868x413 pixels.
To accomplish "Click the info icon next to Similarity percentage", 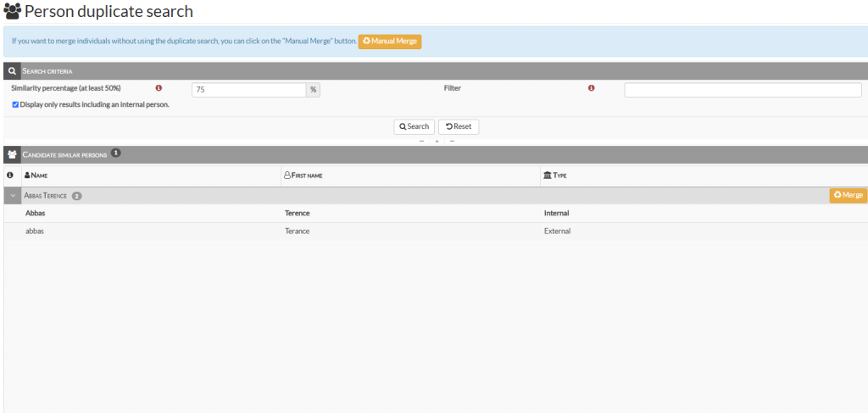I will 158,88.
